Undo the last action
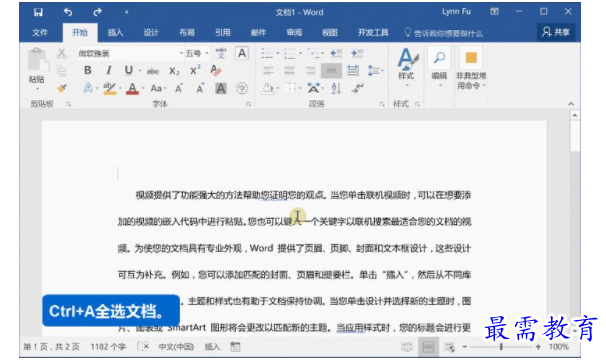This screenshot has width=606, height=360. point(68,12)
